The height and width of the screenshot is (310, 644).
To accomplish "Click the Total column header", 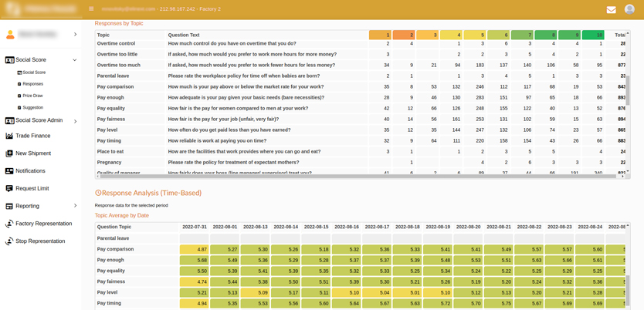I will click(x=619, y=35).
